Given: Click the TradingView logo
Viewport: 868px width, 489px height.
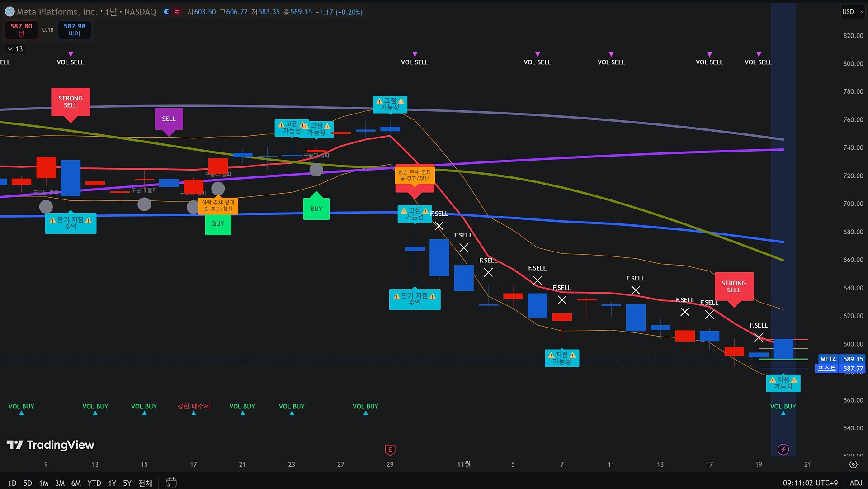Looking at the screenshot, I should [50, 445].
